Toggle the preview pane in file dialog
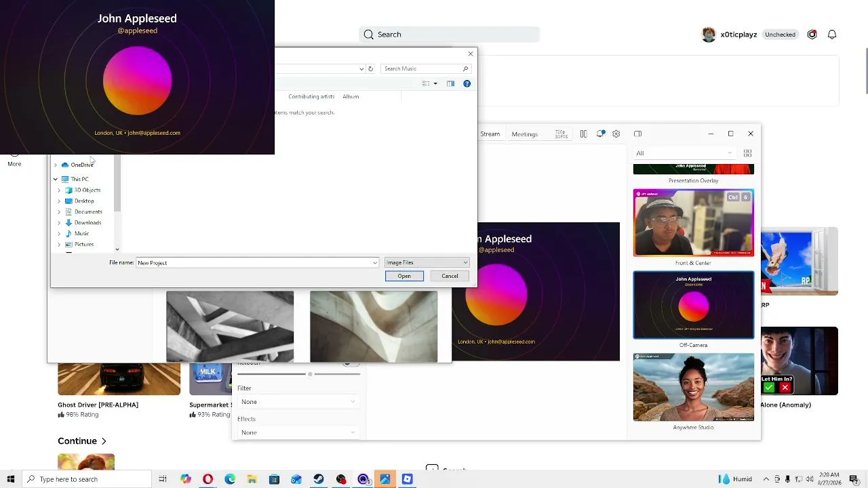 click(x=450, y=83)
